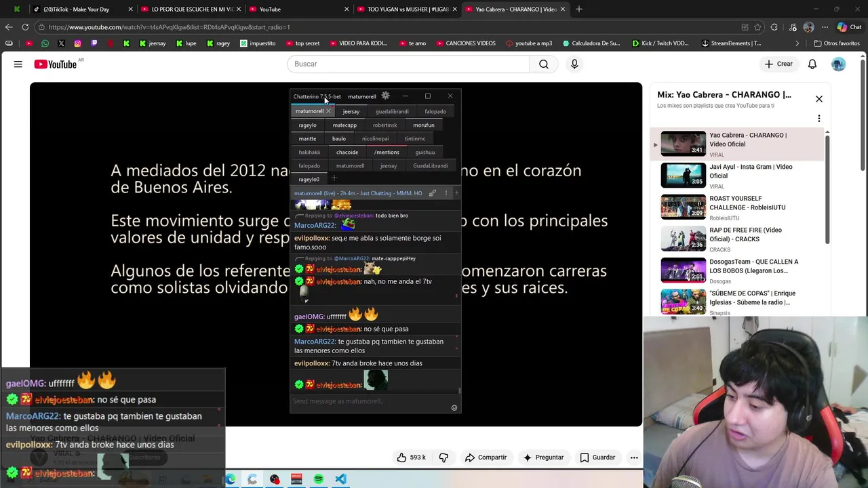Viewport: 868px width, 488px height.
Task: Open the /mentions tab in Chatterino
Action: pos(387,152)
